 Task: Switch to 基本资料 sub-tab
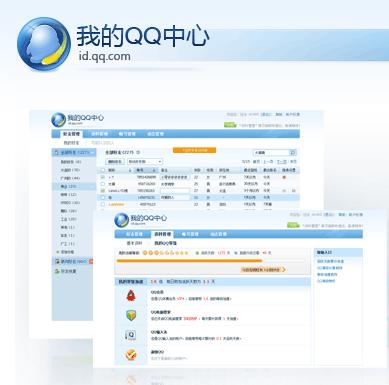tap(134, 243)
